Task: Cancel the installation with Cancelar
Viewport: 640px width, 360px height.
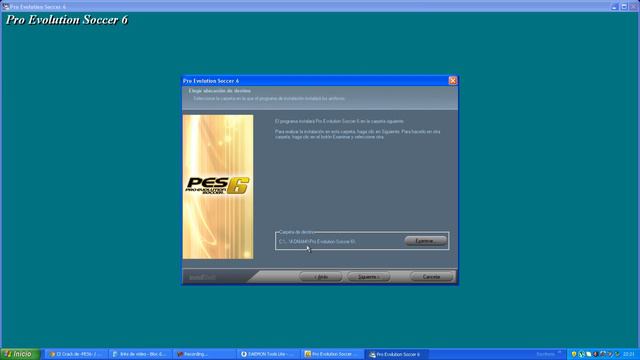Action: click(431, 277)
